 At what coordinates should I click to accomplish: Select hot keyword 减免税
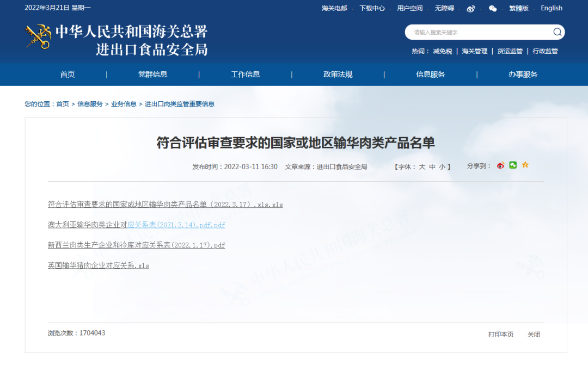click(443, 51)
